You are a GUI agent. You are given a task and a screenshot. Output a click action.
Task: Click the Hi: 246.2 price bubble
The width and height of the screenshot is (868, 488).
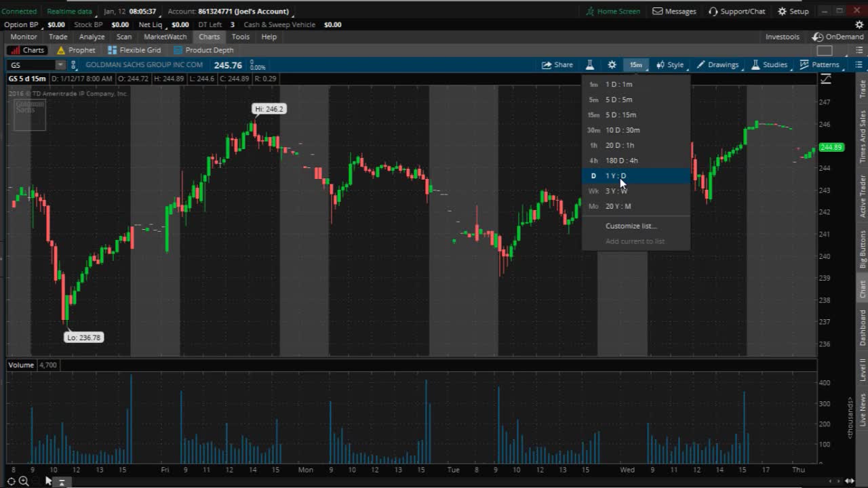coord(269,108)
